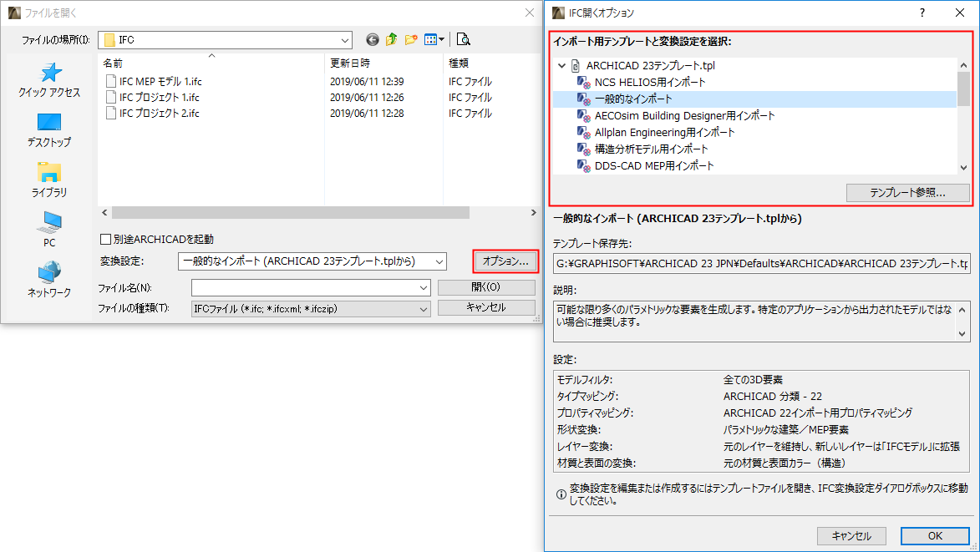
Task: Click date 2019/06/11 12:39 cell
Action: coord(367,81)
